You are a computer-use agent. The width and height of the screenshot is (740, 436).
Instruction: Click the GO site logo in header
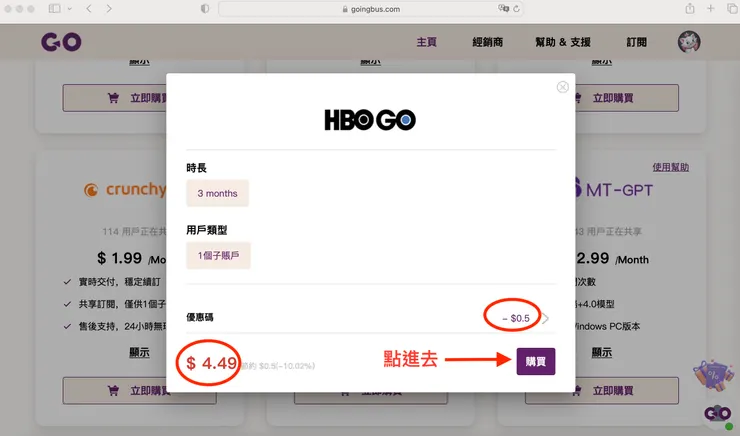click(61, 42)
